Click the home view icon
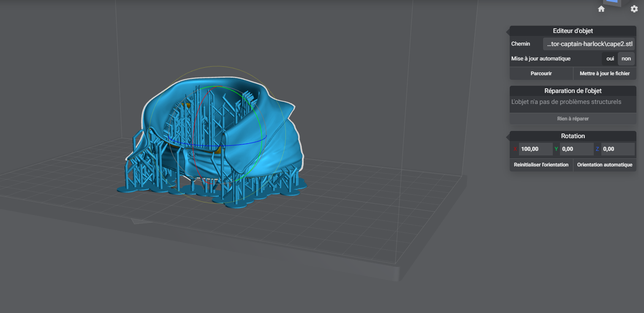Viewport: 644px width, 313px height. coord(601,9)
